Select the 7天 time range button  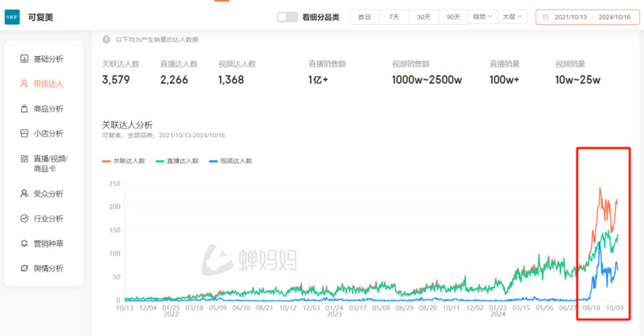(394, 17)
